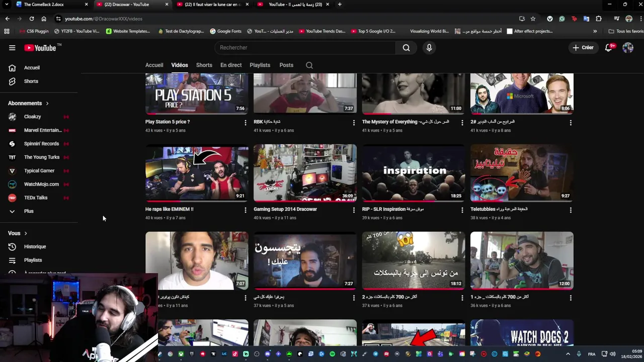This screenshot has height=362, width=644.
Task: Click the magnifier search button beside Rechercher
Action: (x=406, y=48)
